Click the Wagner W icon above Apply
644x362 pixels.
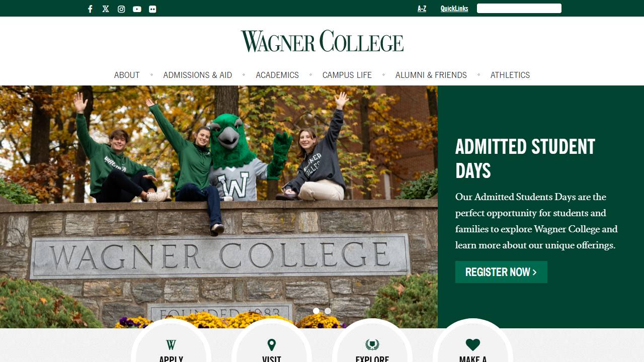click(x=171, y=345)
